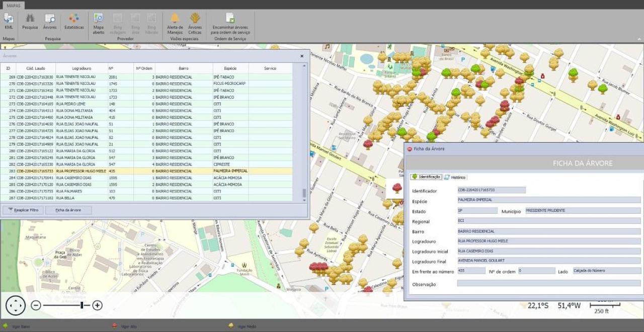Select row 276 RUA ELIAS JOAO NAUFAL
644x332 pixels.
(146, 124)
